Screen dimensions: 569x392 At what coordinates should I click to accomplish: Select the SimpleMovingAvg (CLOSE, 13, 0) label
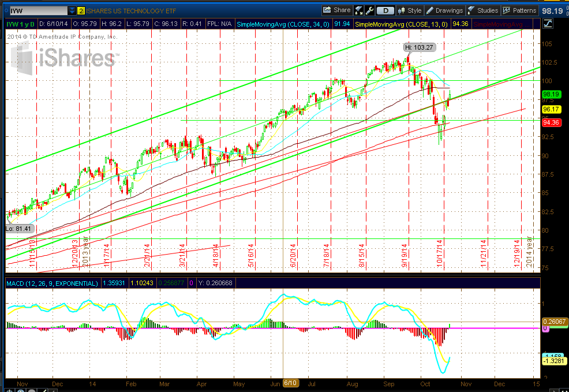pos(401,24)
